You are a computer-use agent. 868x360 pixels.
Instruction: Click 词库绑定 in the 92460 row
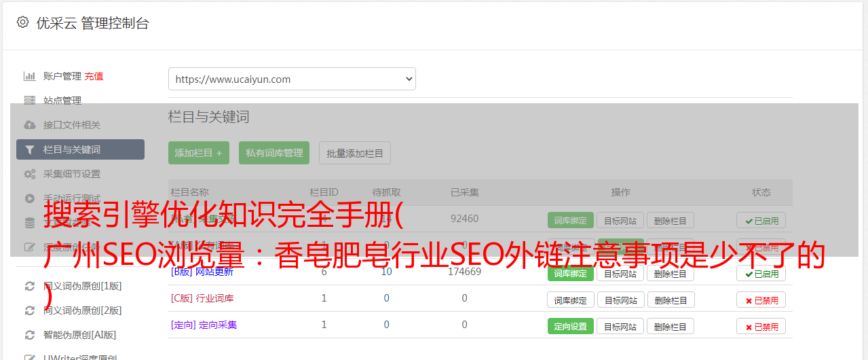571,220
